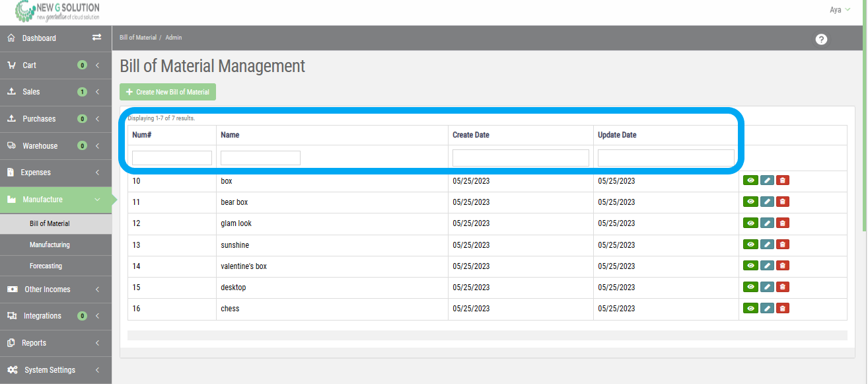This screenshot has width=868, height=384.
Task: Click the horizontal scrollbar below the table
Action: (x=487, y=336)
